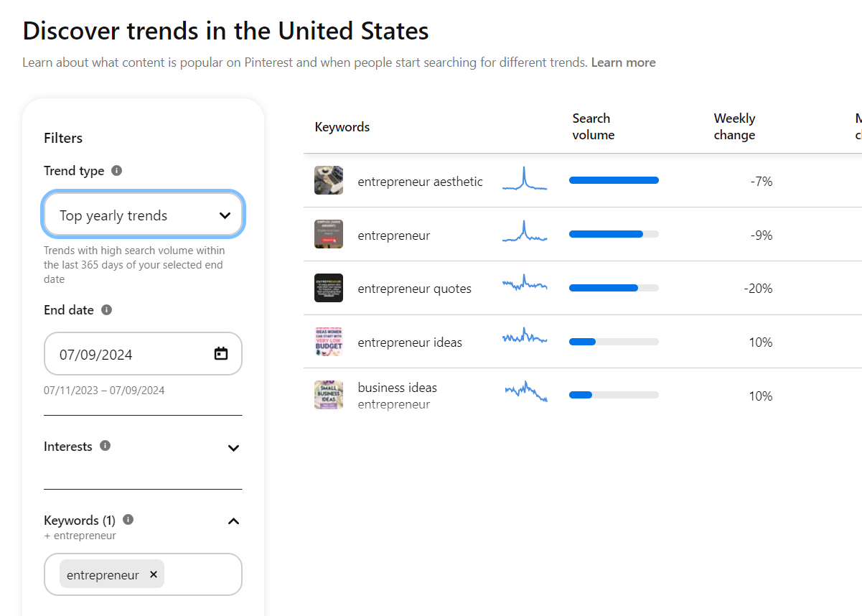Collapse the Keywords filter section
Screen dimensions: 862x616
pyautogui.click(x=233, y=521)
